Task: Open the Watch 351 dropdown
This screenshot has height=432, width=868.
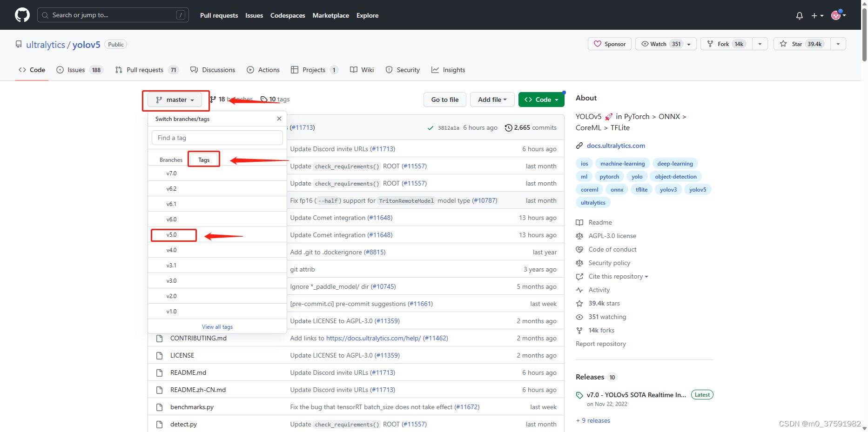Action: [666, 44]
